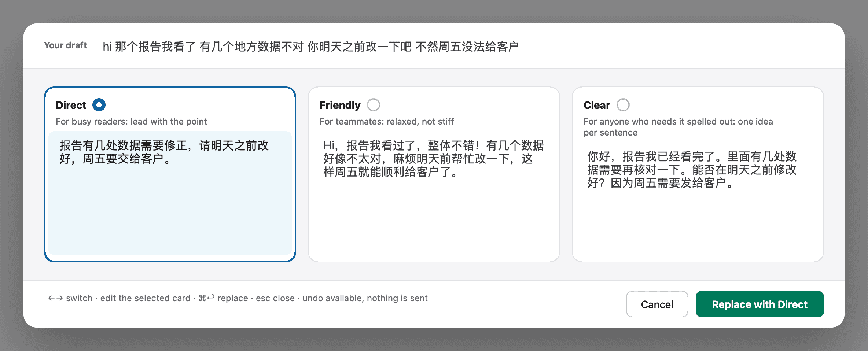Click the original draft text at top
This screenshot has height=351, width=868.
(x=310, y=47)
